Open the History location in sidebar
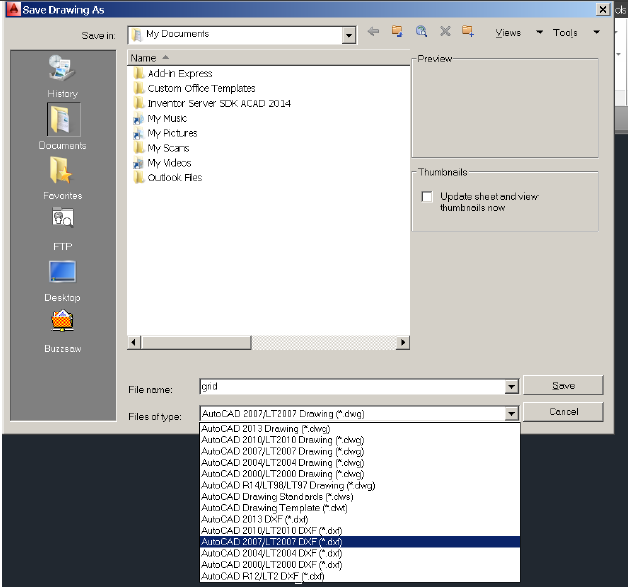 point(62,76)
